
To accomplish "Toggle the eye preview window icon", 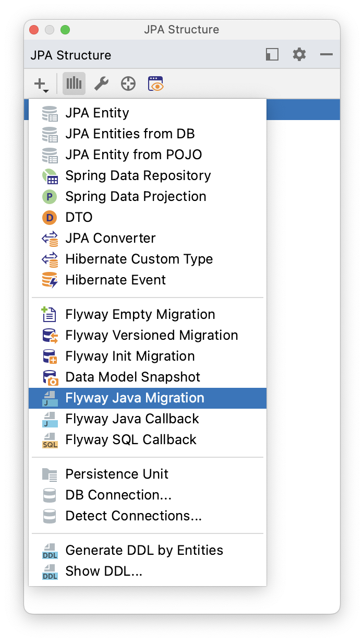I will point(156,84).
